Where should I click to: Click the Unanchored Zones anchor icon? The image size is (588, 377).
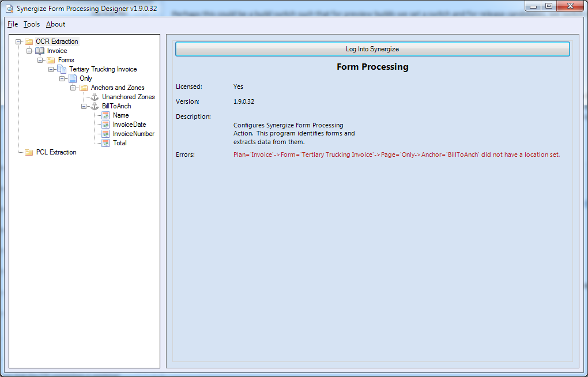[x=95, y=97]
